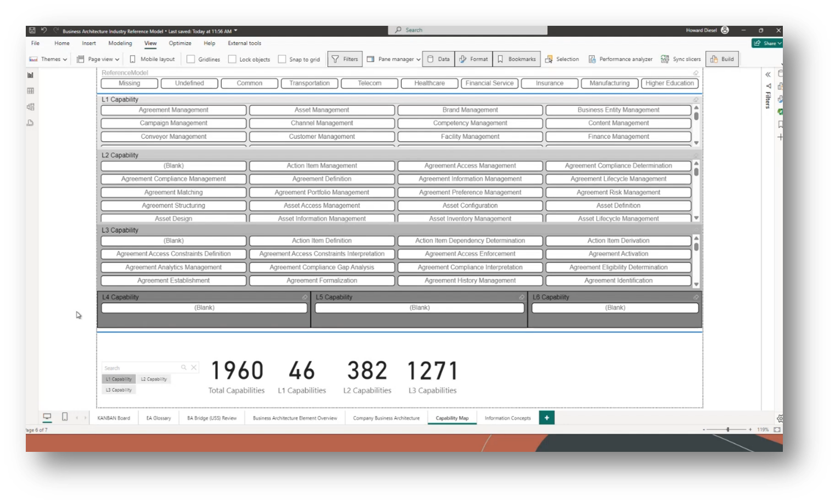The height and width of the screenshot is (504, 835).
Task: Click magnifier icon in text search slicer
Action: [184, 368]
